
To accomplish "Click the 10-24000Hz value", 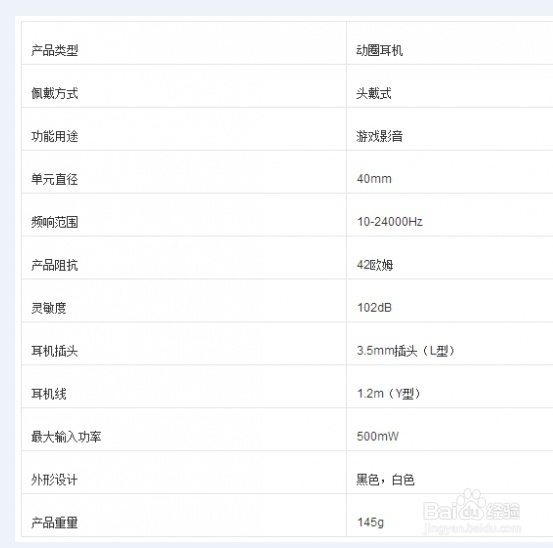I will pyautogui.click(x=390, y=222).
